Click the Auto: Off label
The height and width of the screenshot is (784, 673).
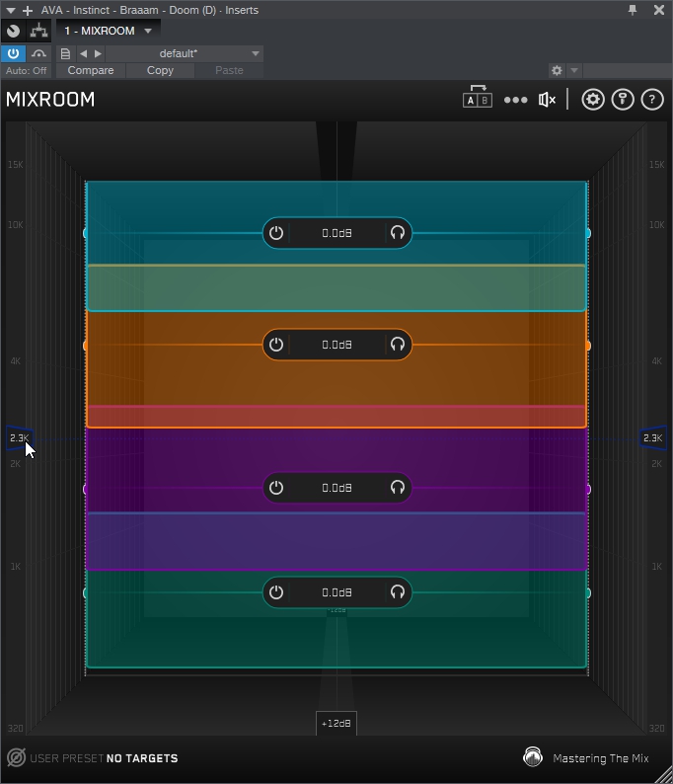[26, 70]
